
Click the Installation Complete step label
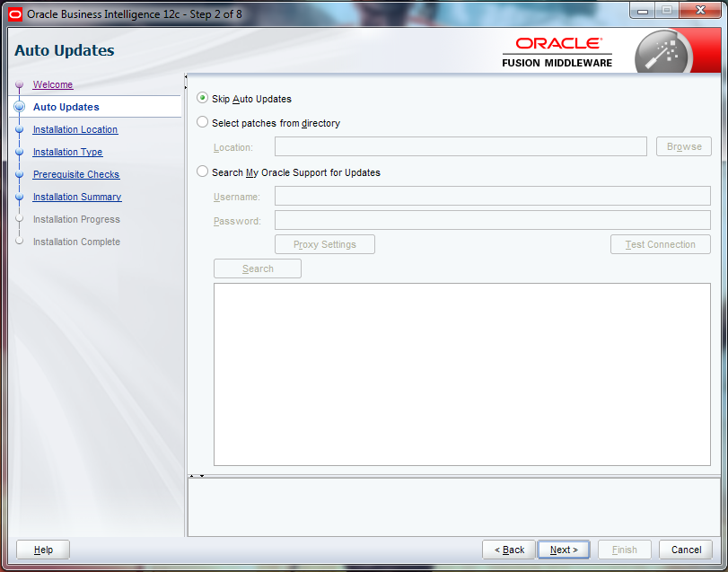(x=76, y=242)
